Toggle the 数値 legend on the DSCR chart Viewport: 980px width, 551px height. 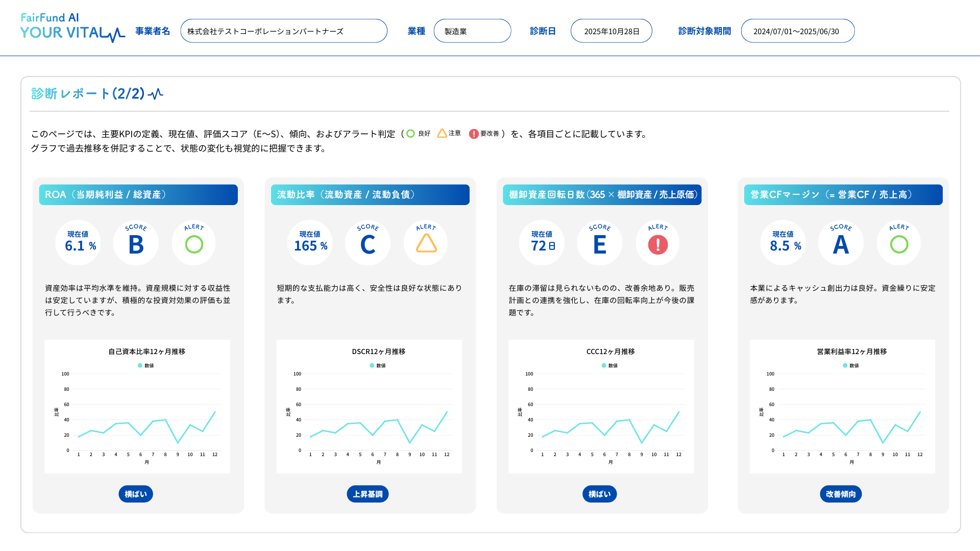(x=377, y=366)
